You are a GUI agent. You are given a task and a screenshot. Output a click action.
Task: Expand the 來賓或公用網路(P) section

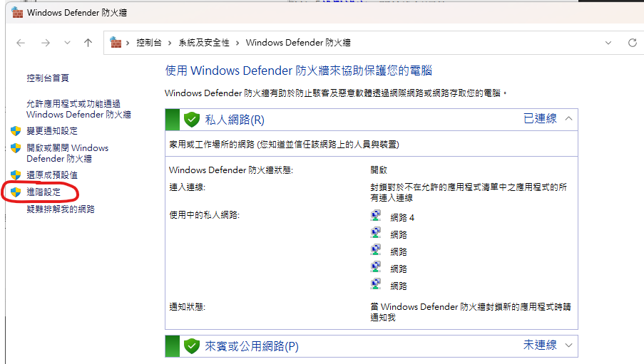coord(568,345)
